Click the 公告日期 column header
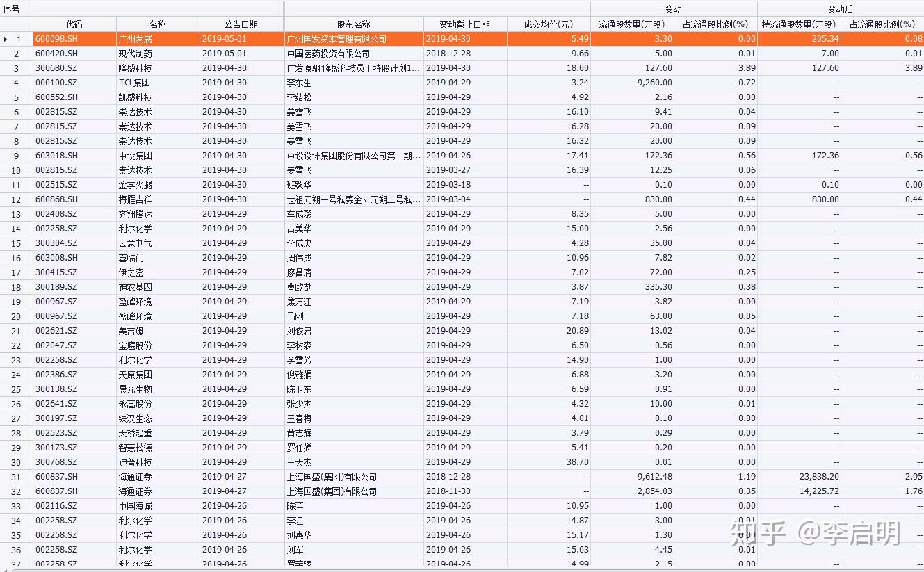The height and width of the screenshot is (572, 924). point(241,24)
